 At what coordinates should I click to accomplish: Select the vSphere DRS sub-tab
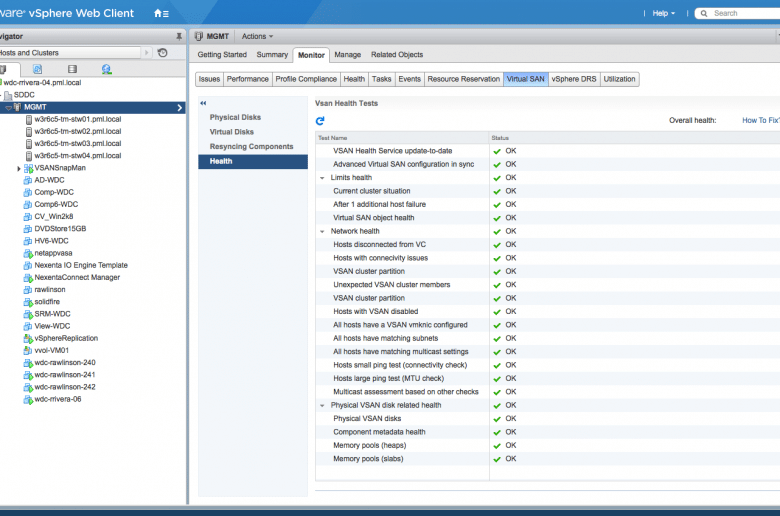pyautogui.click(x=574, y=79)
